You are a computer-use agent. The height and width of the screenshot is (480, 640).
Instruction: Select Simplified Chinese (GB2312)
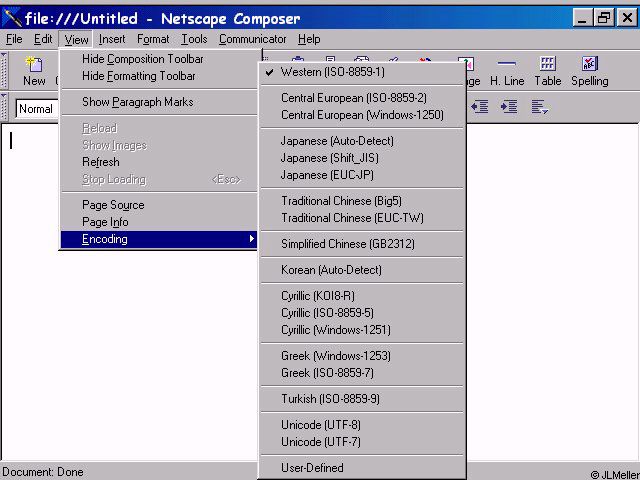pos(362,244)
